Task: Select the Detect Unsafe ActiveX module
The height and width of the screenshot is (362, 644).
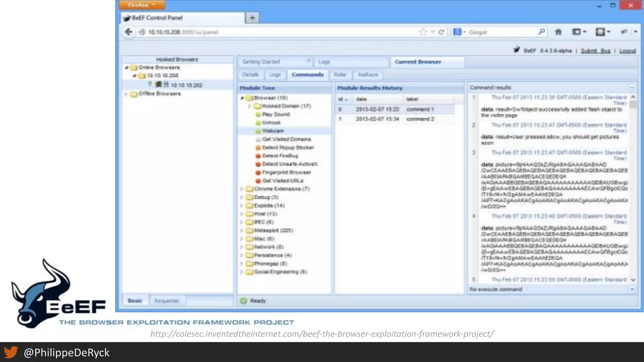Action: point(290,164)
